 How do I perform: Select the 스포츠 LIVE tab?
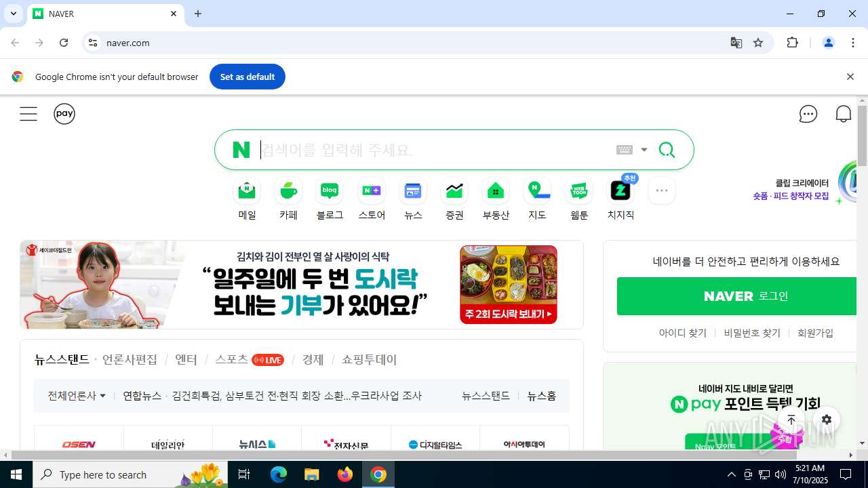coord(250,359)
